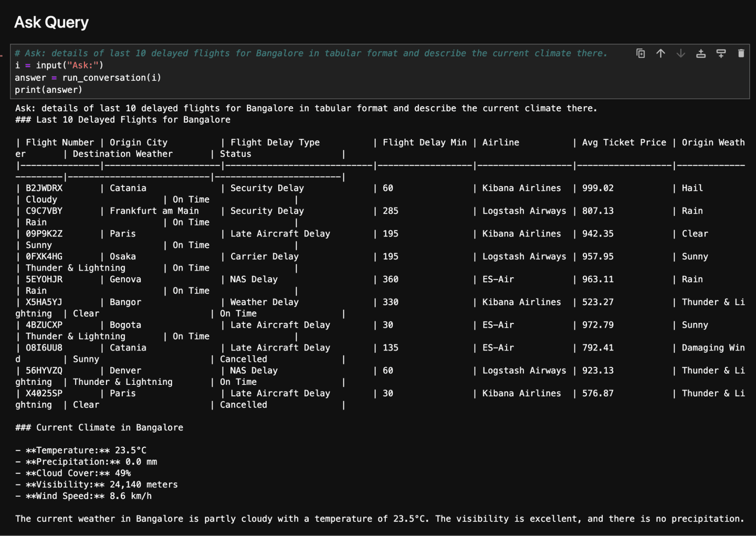Screen dimensions: 756x536
Task: Click the "Airline" column header in the table
Action: (500, 142)
